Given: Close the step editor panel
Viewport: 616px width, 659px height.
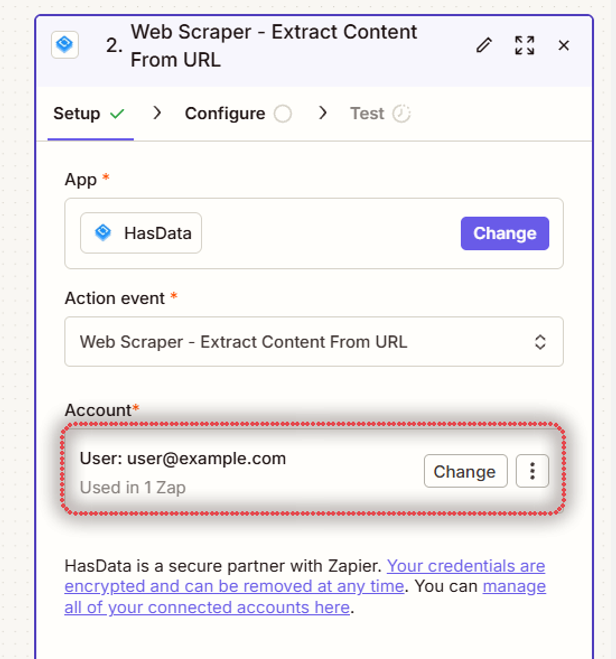Looking at the screenshot, I should click(563, 45).
